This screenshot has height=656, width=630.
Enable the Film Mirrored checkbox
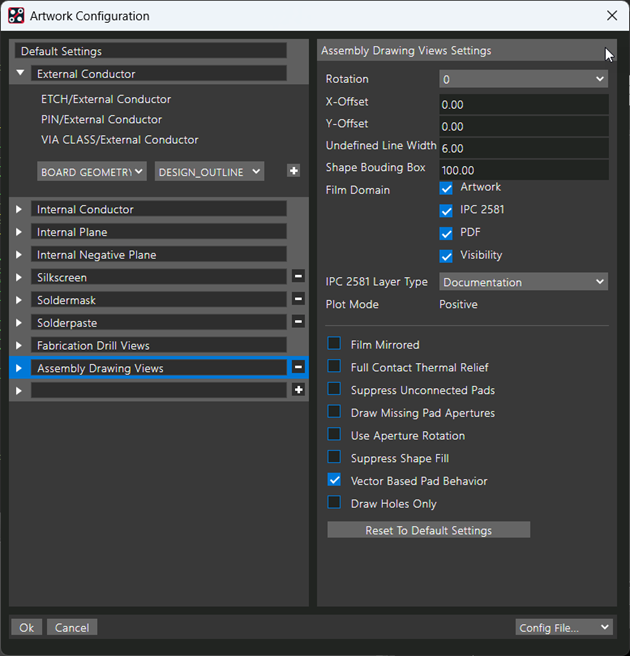(334, 344)
